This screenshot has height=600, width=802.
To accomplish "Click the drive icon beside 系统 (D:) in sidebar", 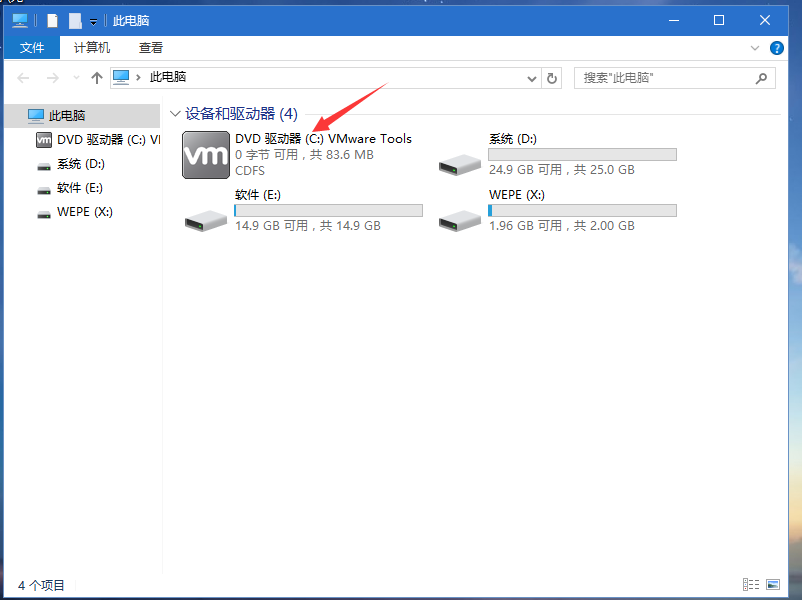I will [x=44, y=165].
